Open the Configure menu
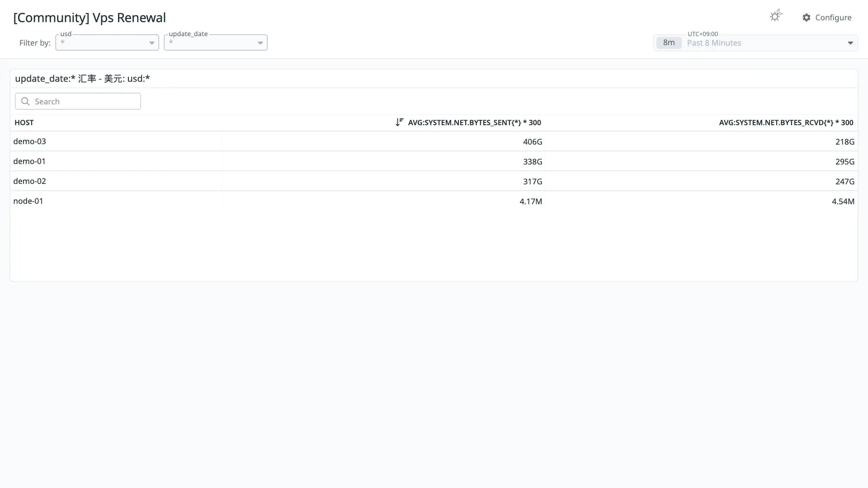 [x=827, y=17]
